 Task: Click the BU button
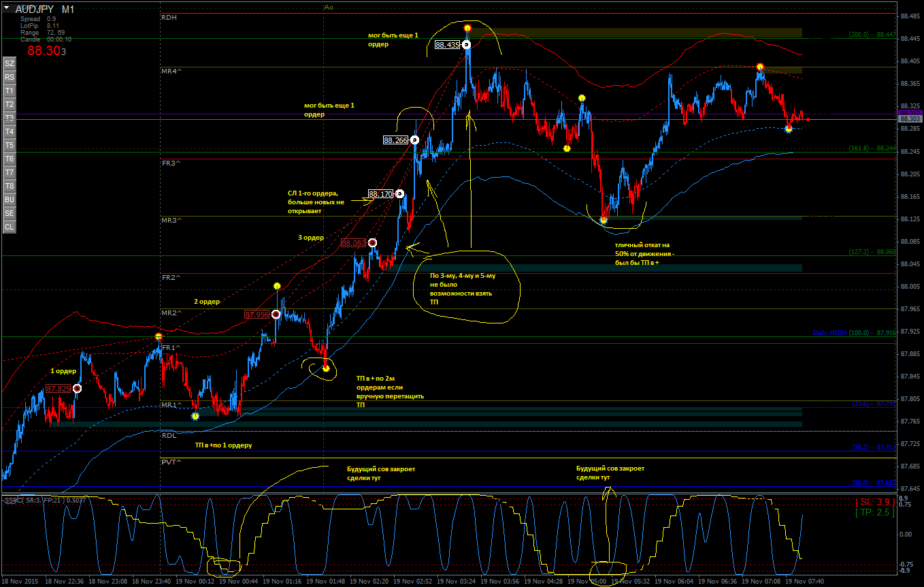point(10,200)
